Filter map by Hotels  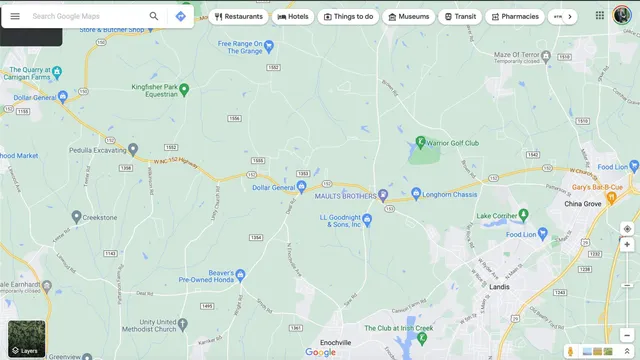293,17
